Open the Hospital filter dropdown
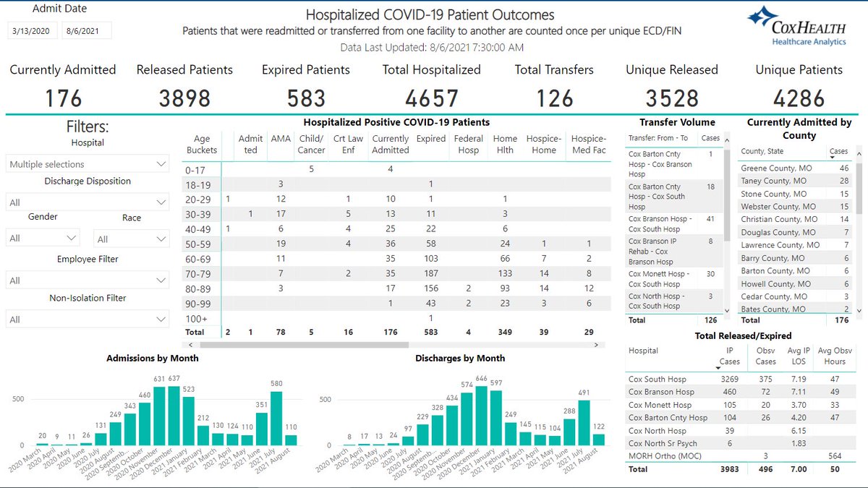868x488 pixels. (88, 165)
